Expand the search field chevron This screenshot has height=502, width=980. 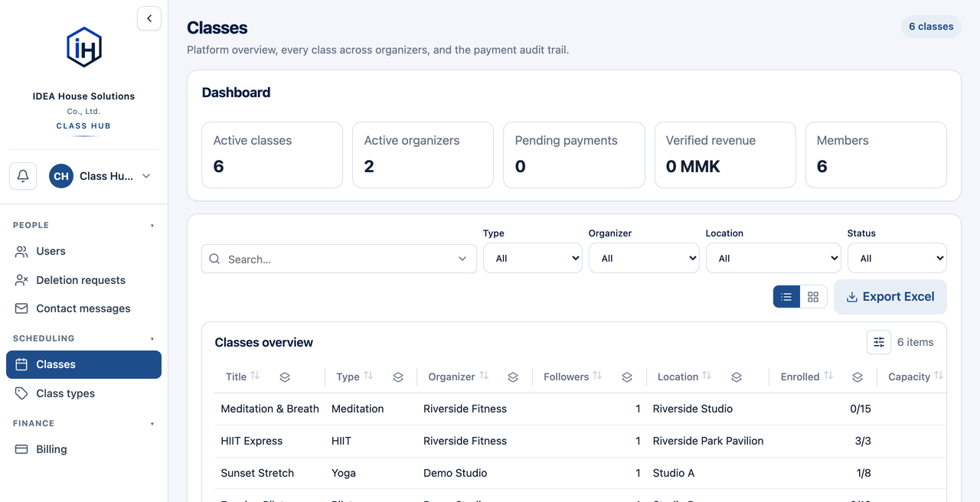pyautogui.click(x=462, y=259)
